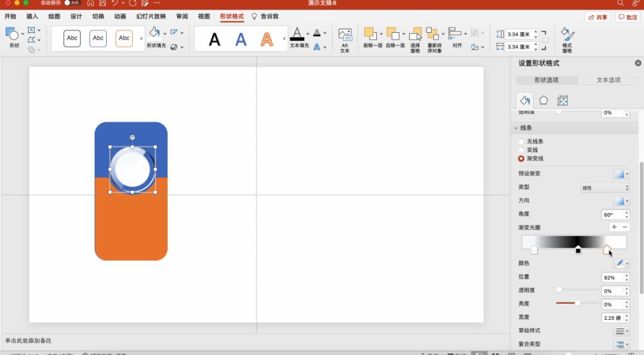
Task: Open the 预设渐变 preset gradient dropdown
Action: coord(621,174)
